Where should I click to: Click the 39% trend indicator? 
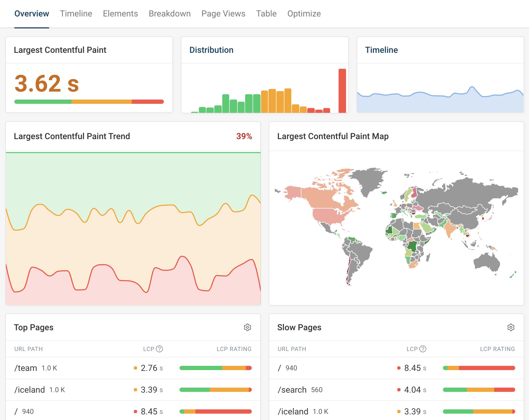click(244, 136)
